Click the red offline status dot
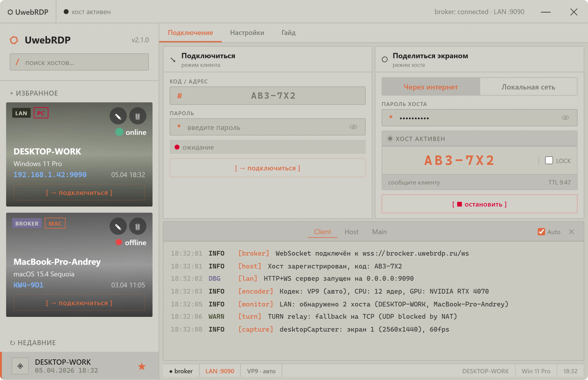Image resolution: width=588 pixels, height=380 pixels. (119, 242)
